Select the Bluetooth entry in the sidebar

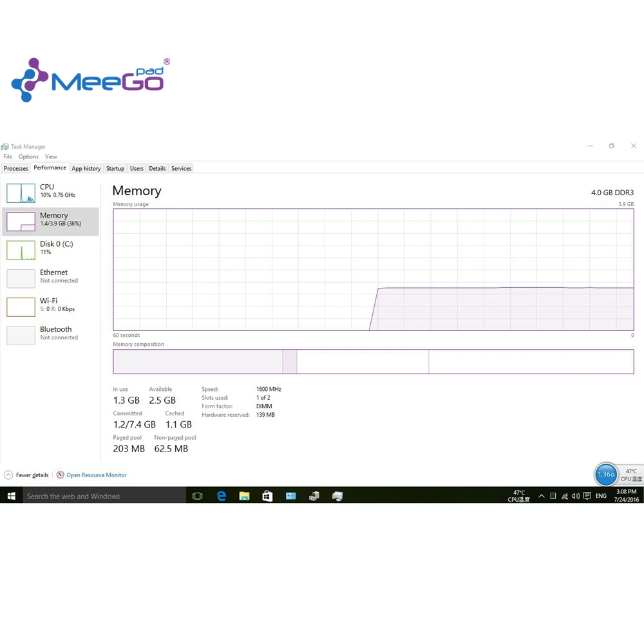click(50, 335)
